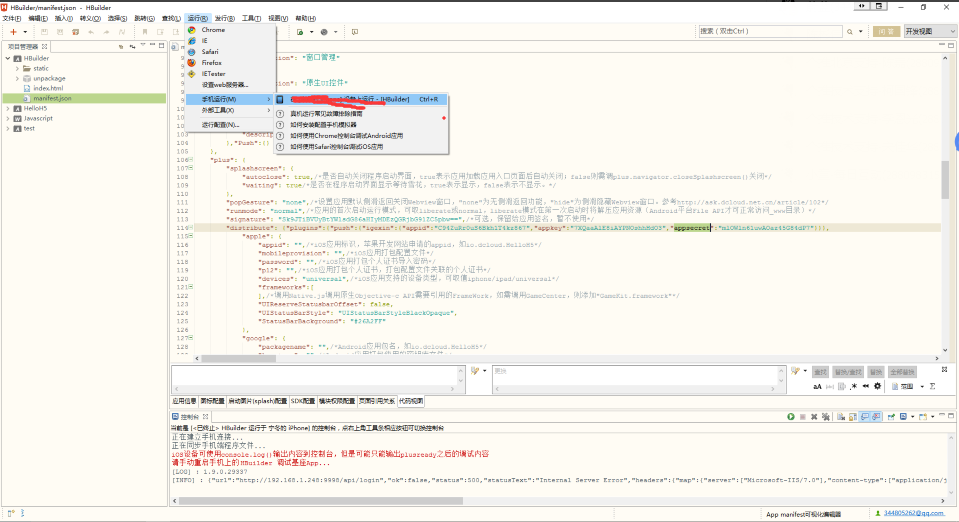Toggle the aA case-sensitive search icon
The image size is (959, 522).
[x=817, y=387]
